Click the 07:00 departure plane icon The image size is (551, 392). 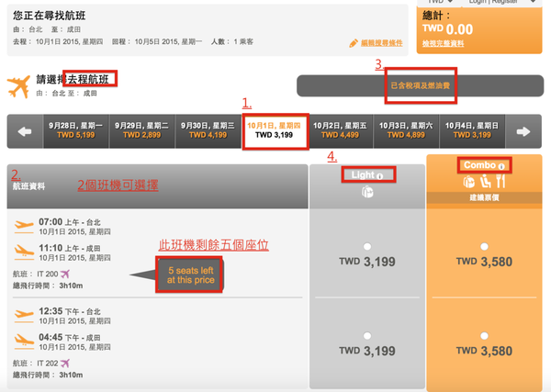24,227
